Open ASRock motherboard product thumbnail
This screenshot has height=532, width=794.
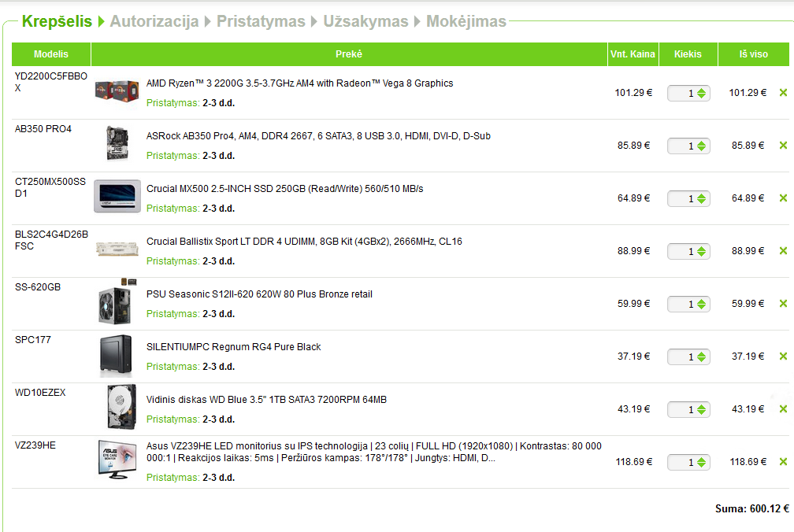tap(117, 143)
